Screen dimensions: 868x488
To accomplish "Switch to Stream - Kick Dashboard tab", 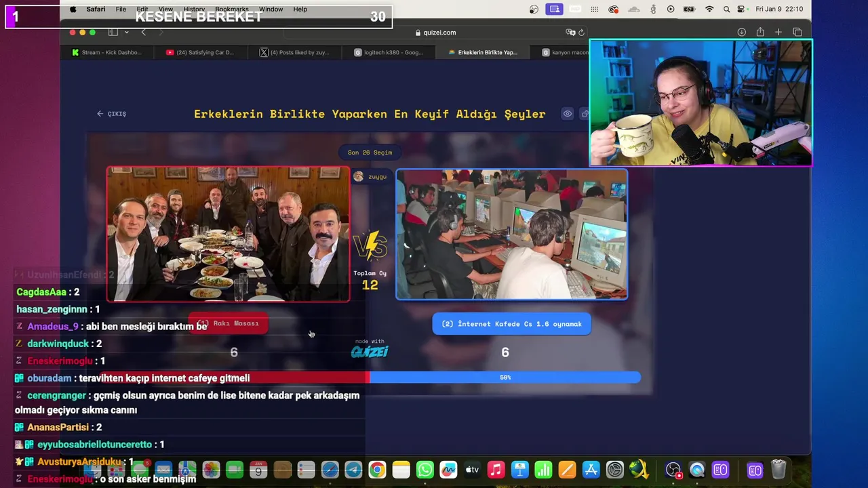I will (106, 52).
